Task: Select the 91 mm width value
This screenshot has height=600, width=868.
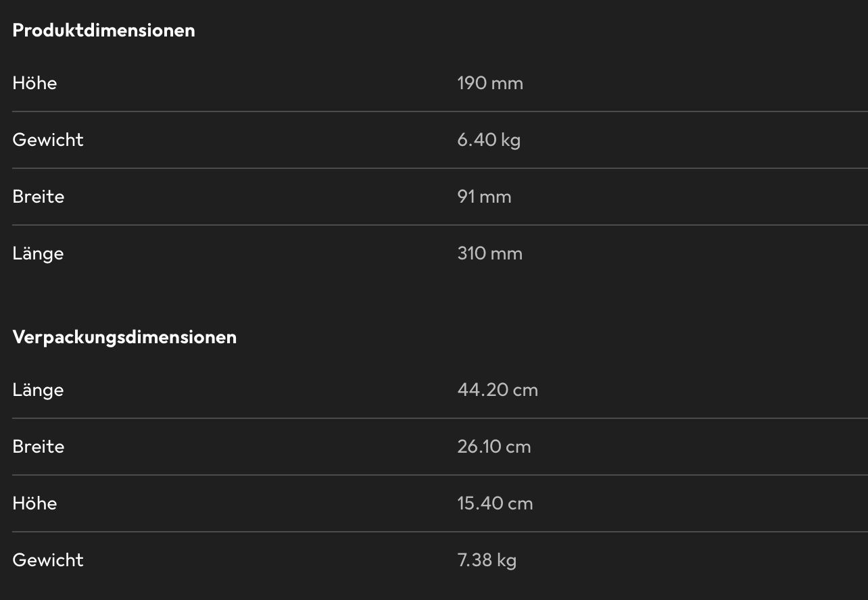Action: [x=484, y=197]
